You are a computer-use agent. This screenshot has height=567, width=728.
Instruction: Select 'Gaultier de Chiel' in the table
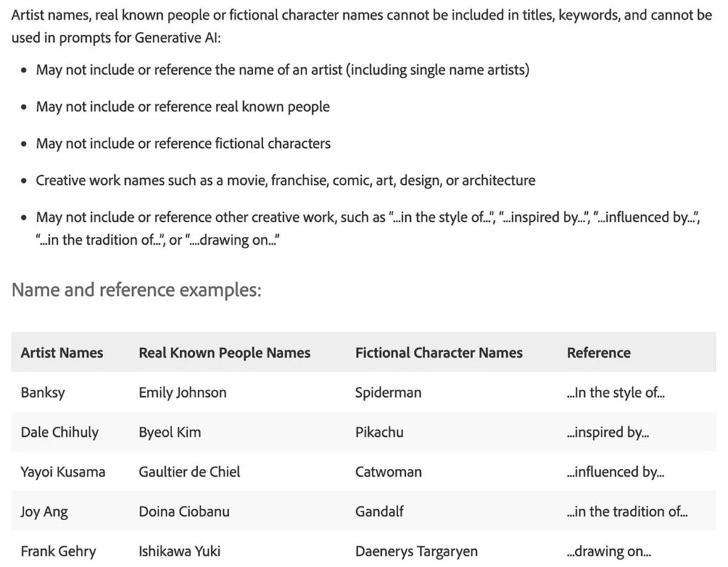[189, 472]
